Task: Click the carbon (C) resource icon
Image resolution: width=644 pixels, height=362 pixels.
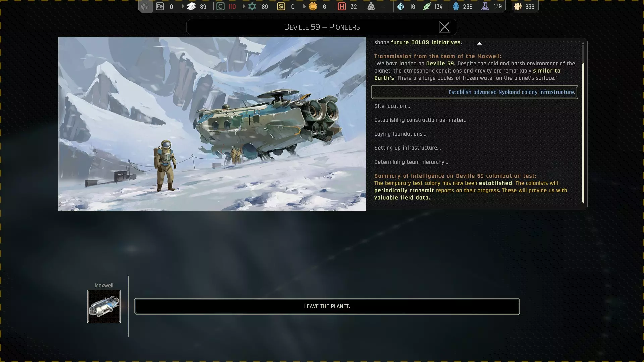Action: (220, 6)
